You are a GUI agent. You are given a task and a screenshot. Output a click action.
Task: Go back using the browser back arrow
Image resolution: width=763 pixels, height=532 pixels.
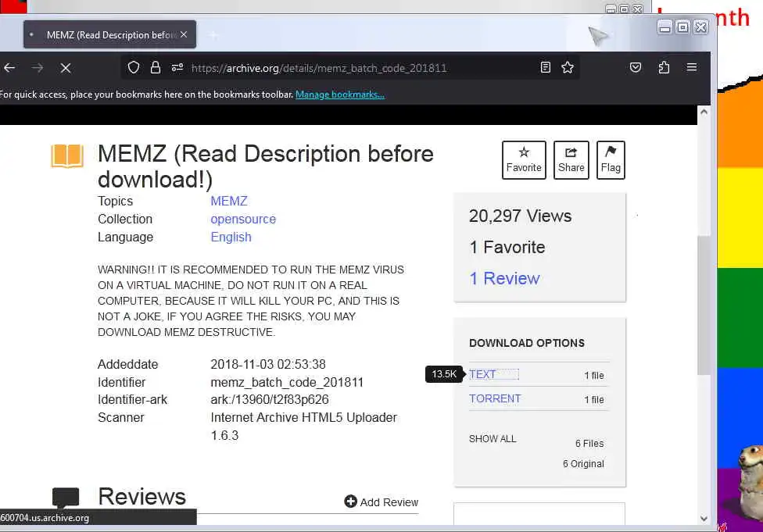(x=9, y=68)
